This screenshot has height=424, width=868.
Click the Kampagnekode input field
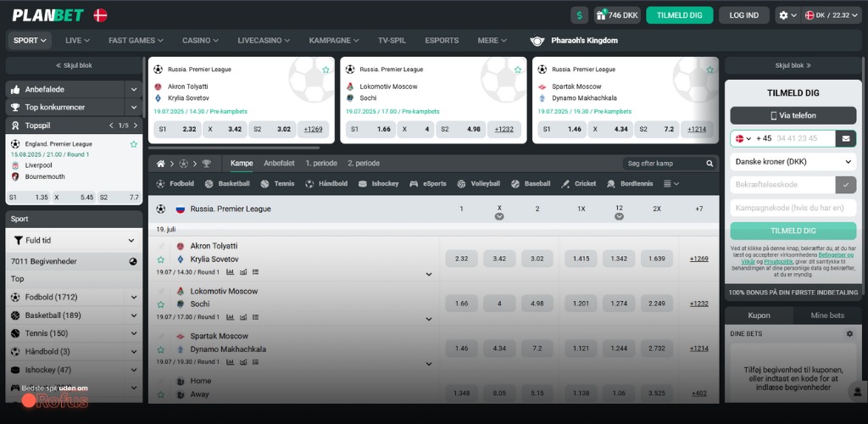coord(793,208)
